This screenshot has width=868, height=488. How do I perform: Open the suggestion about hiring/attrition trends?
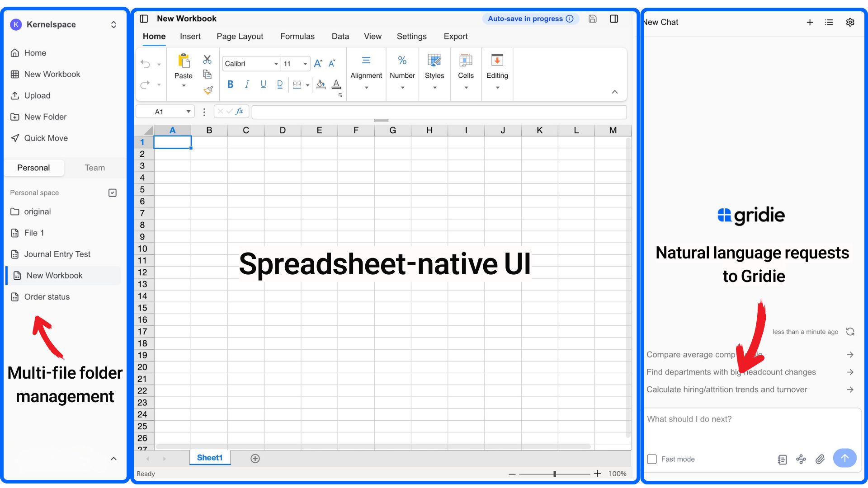click(x=727, y=389)
